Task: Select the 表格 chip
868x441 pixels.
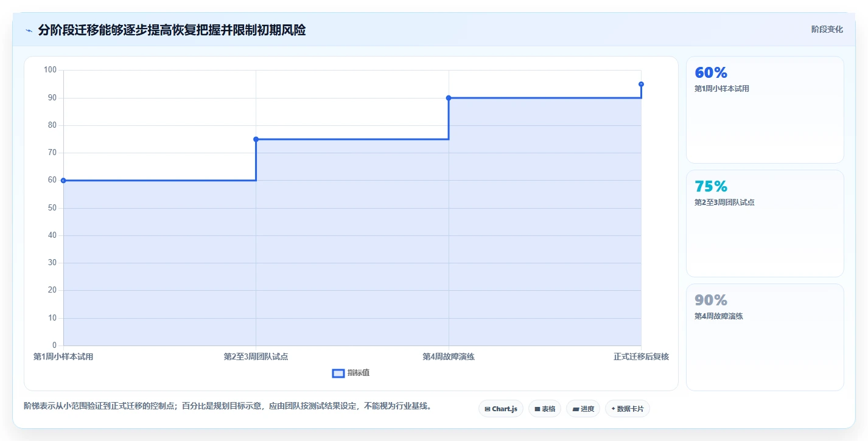Action: click(x=545, y=409)
